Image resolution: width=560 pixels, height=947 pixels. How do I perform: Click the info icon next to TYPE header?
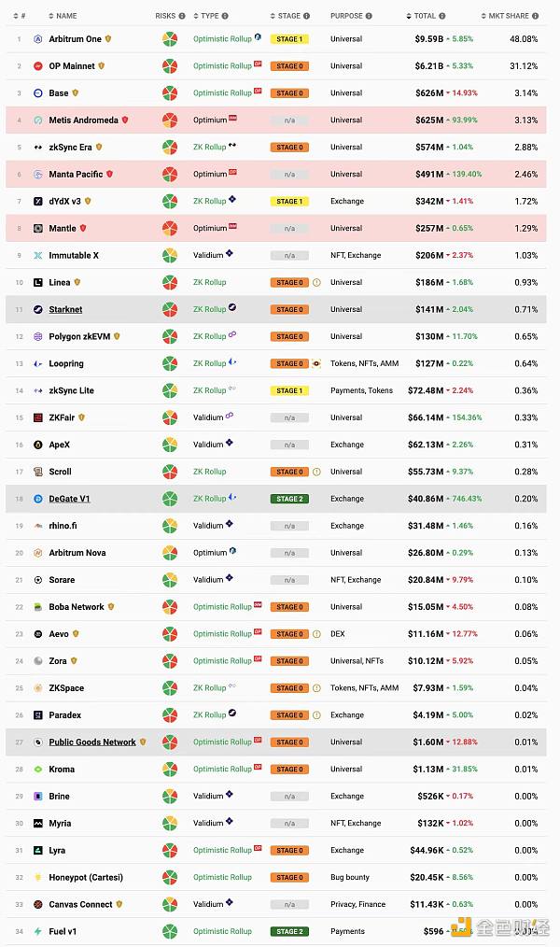point(225,16)
